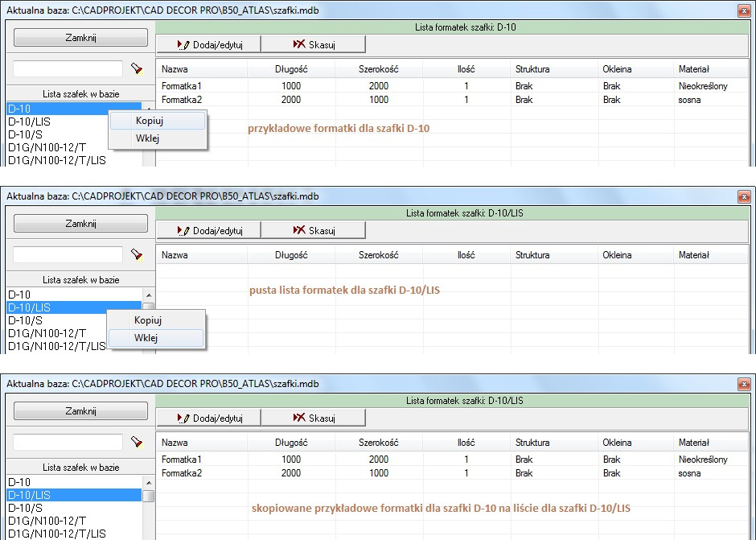
Task: Select Formatka1 row in top window
Action: (x=452, y=86)
